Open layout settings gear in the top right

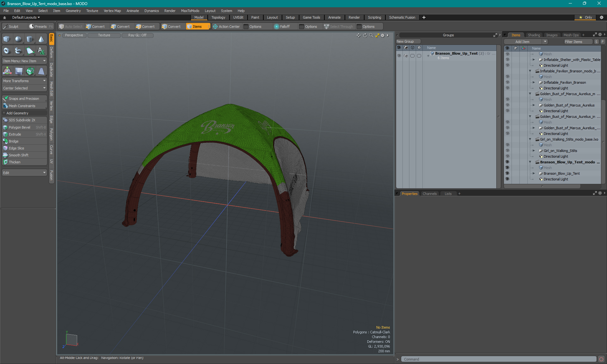(602, 17)
